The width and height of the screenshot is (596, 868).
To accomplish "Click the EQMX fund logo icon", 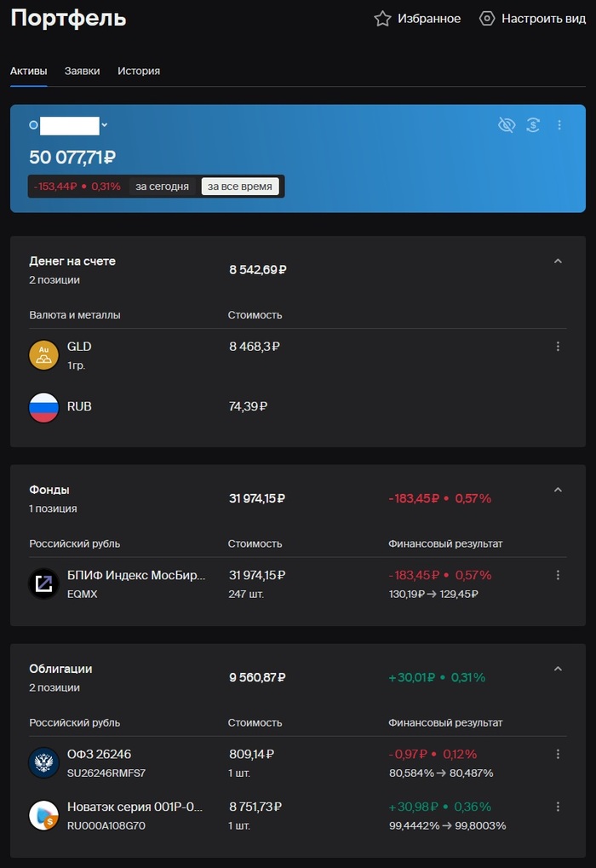I will point(44,583).
